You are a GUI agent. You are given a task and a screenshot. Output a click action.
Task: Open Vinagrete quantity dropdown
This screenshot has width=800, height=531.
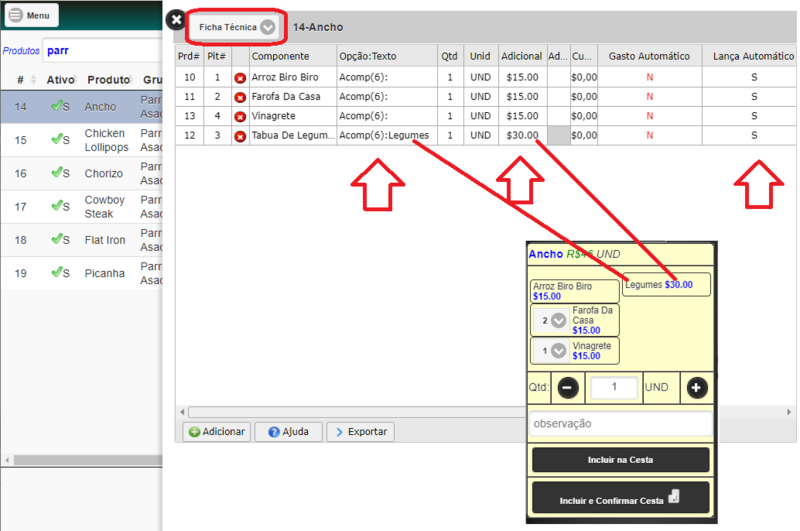point(551,351)
